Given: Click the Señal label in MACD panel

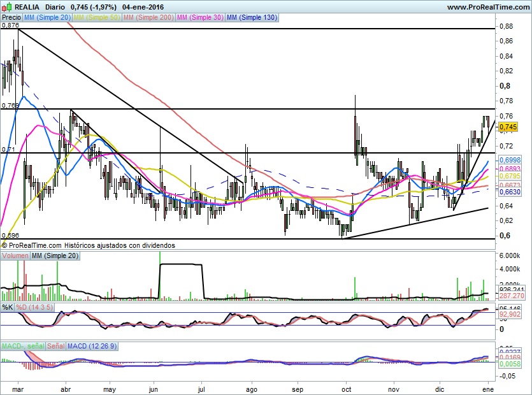Looking at the screenshot, I should pyautogui.click(x=56, y=346).
